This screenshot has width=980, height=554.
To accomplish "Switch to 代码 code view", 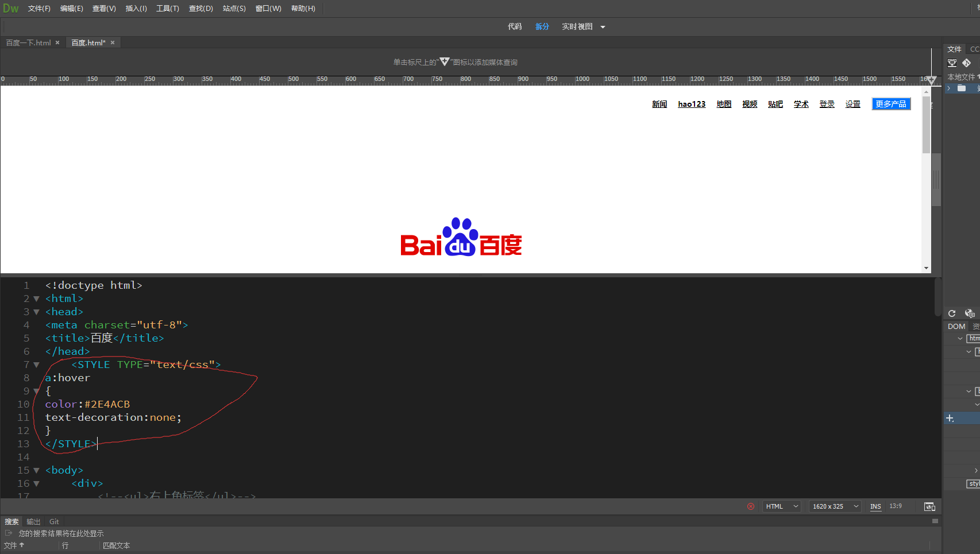I will [x=515, y=26].
